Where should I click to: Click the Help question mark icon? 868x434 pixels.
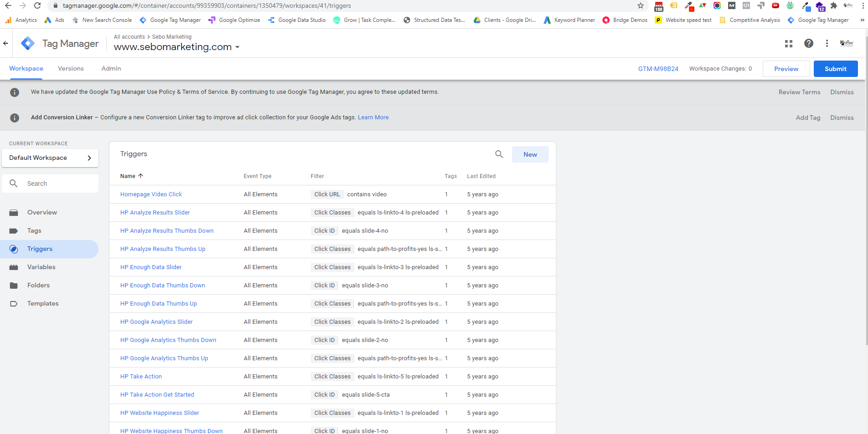pos(808,43)
